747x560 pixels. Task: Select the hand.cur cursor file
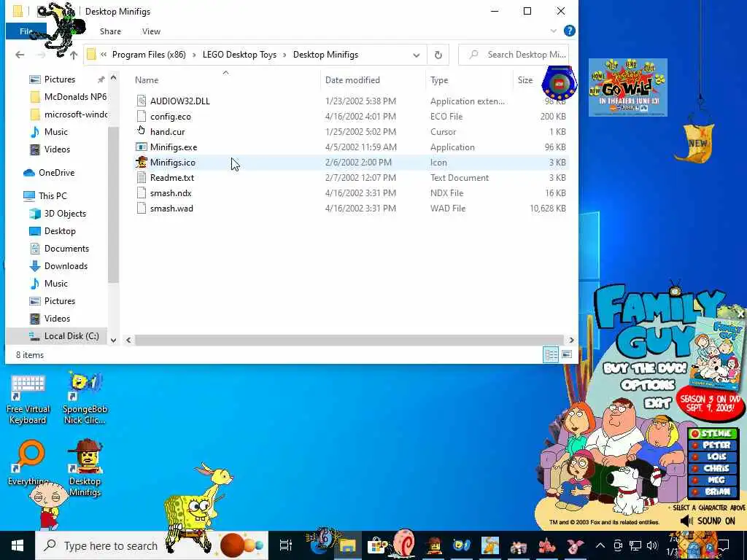click(x=167, y=132)
